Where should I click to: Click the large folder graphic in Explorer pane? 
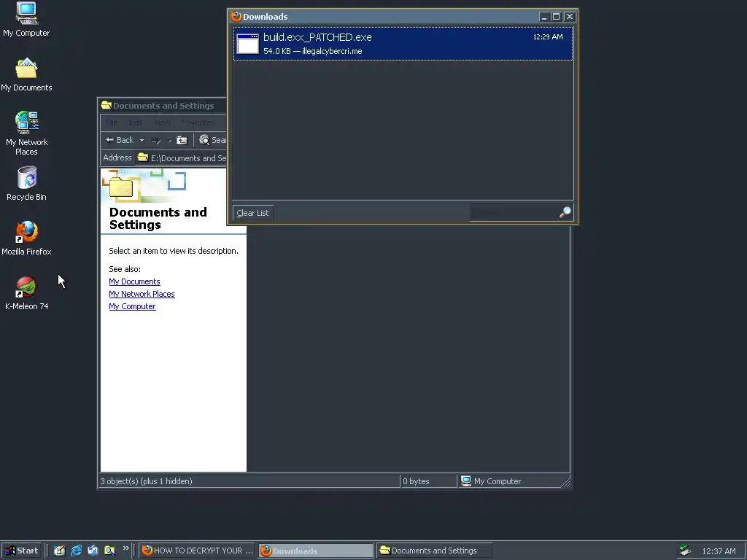click(122, 187)
